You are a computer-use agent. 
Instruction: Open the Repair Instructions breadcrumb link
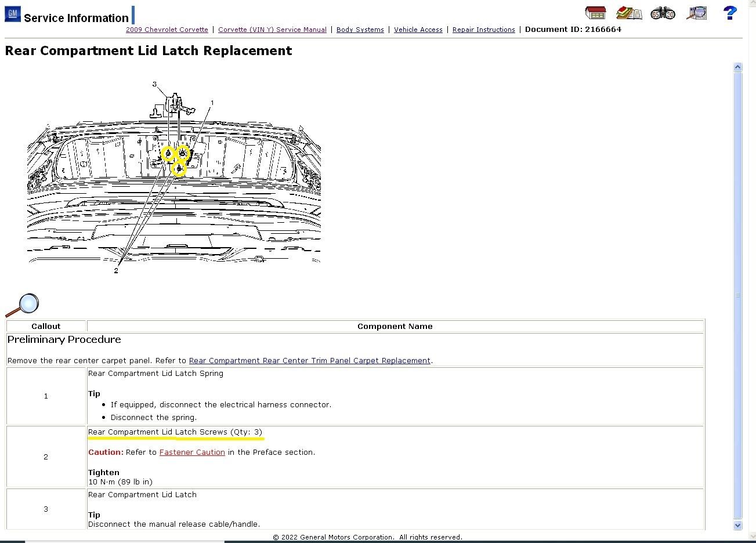coord(483,30)
